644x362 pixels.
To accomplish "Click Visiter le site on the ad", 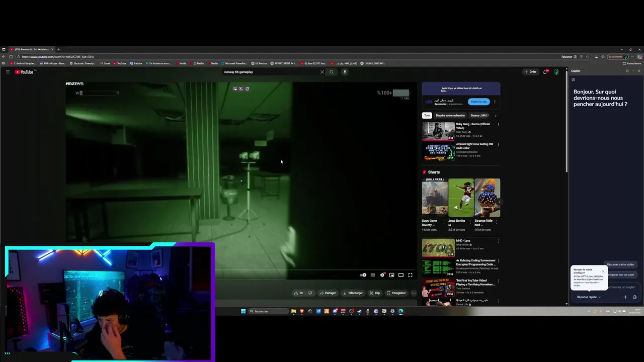I will tap(478, 102).
